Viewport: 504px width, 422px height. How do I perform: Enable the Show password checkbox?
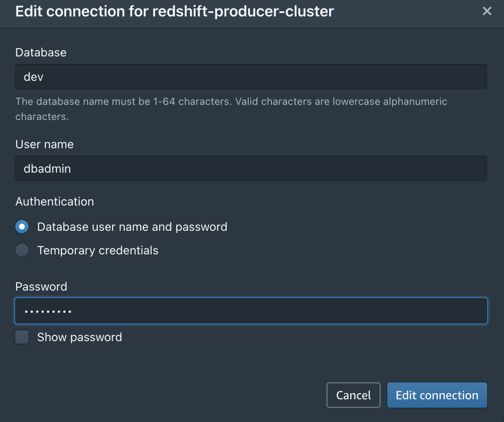pyautogui.click(x=22, y=337)
